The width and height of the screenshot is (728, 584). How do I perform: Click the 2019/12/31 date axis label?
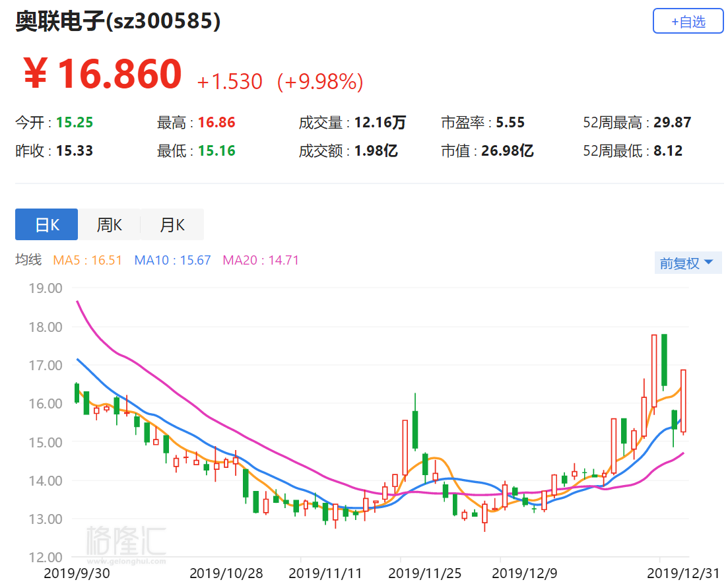tap(683, 573)
